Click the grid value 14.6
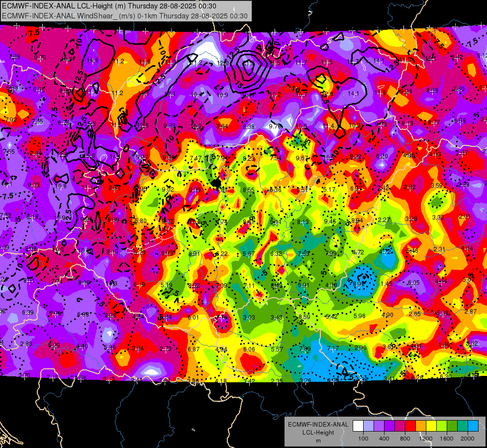This screenshot has height=448, width=487. (93, 60)
